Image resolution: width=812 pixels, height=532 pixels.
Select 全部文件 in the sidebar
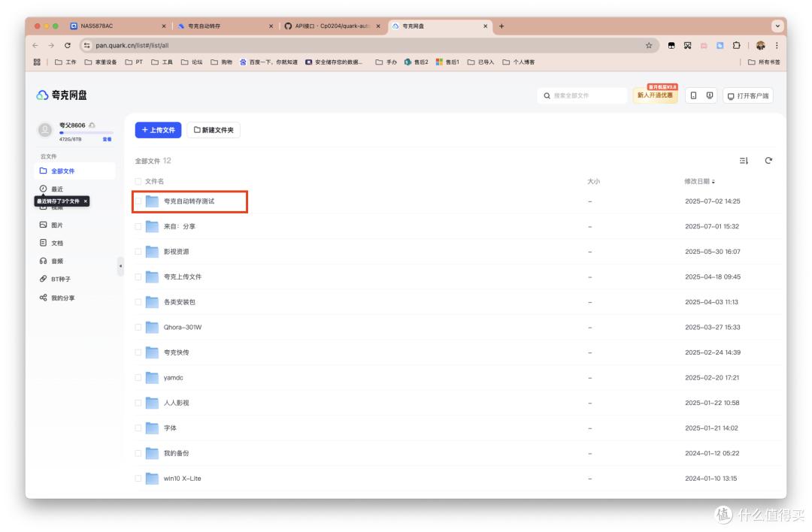tap(62, 171)
